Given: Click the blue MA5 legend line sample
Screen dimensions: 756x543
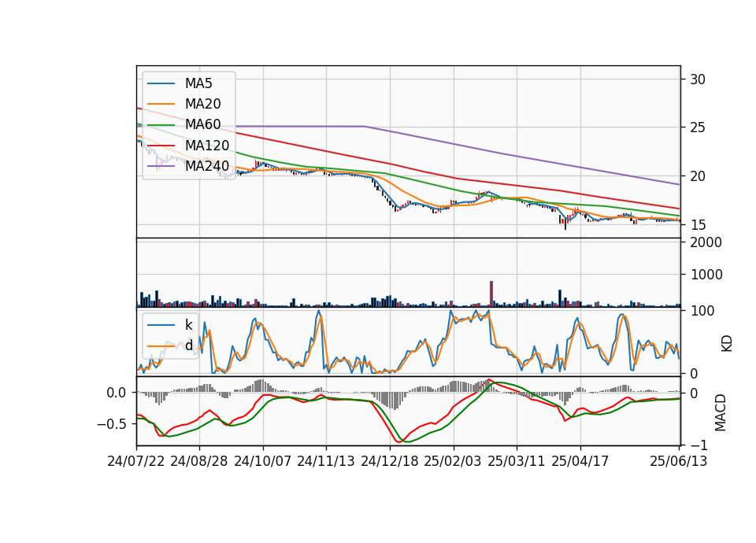Looking at the screenshot, I should pos(161,83).
